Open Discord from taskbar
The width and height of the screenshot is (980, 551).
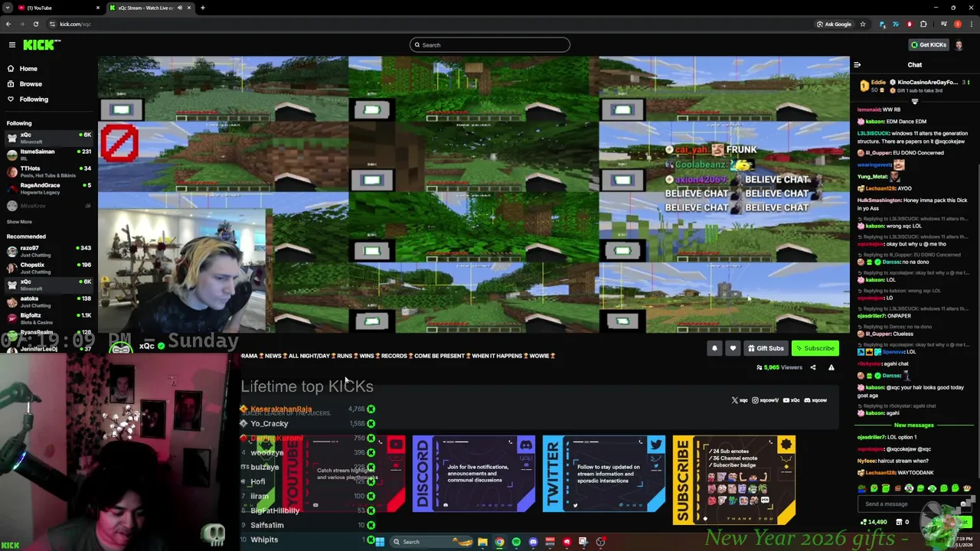[533, 542]
